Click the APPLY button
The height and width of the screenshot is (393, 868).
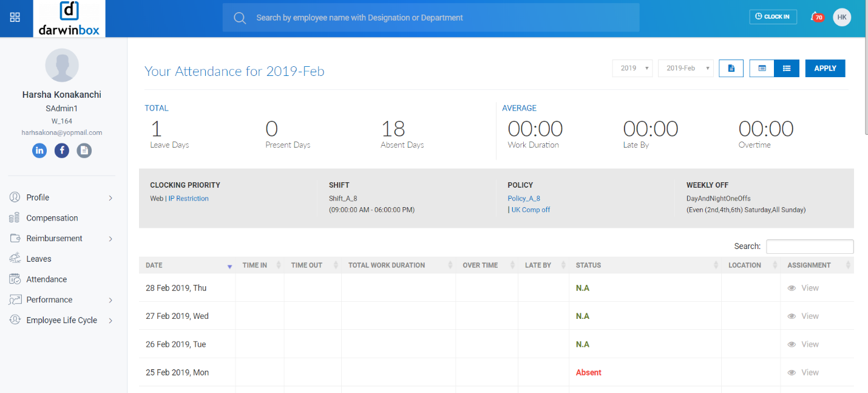click(825, 69)
